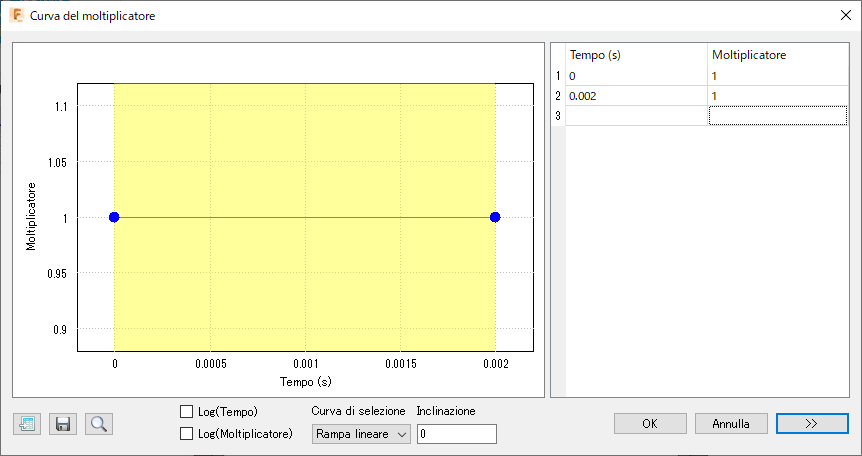Screen dimensions: 862x456
Task: Click the magnifier zoom icon
Action: click(x=99, y=424)
